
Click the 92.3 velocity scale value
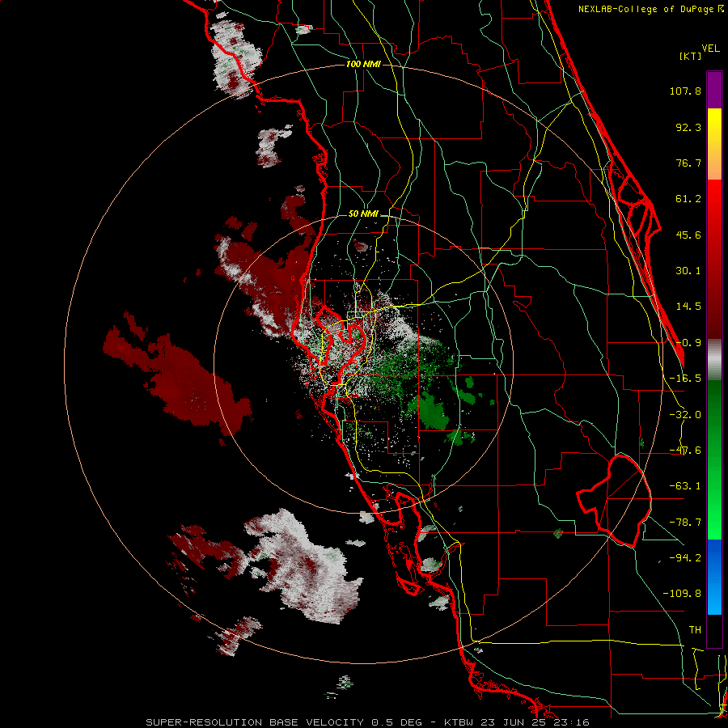point(688,127)
